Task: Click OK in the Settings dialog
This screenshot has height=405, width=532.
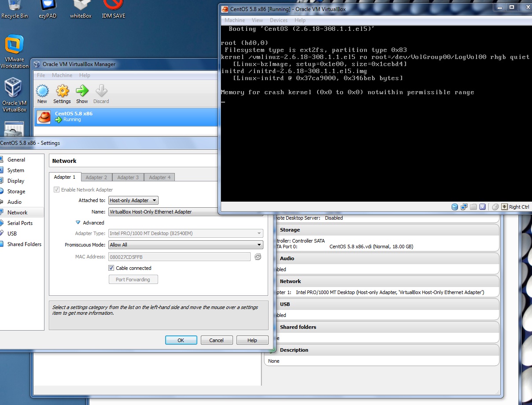Action: pyautogui.click(x=181, y=340)
